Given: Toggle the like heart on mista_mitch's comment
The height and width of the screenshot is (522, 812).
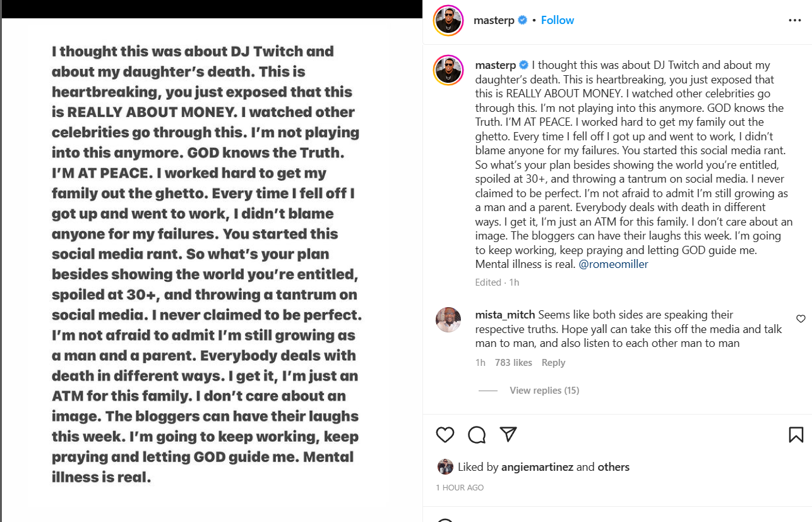Looking at the screenshot, I should coord(801,319).
